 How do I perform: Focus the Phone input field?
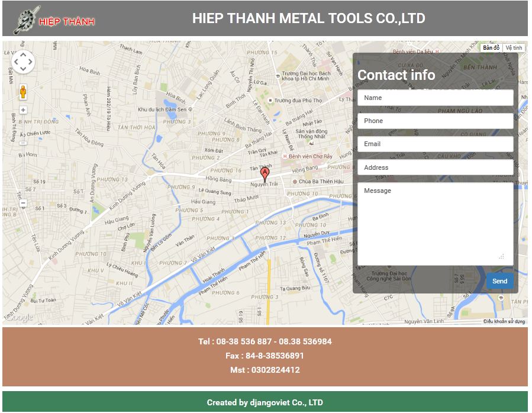(x=435, y=121)
